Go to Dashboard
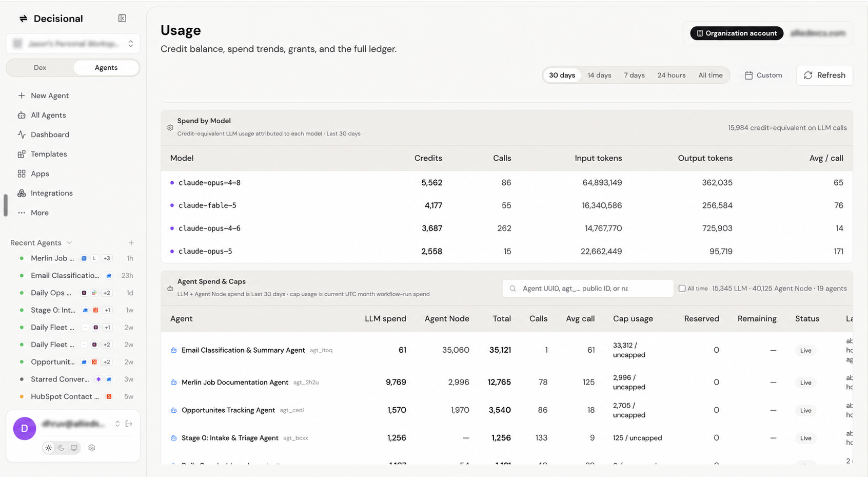Screen dimensions: 868x477 pos(50,135)
